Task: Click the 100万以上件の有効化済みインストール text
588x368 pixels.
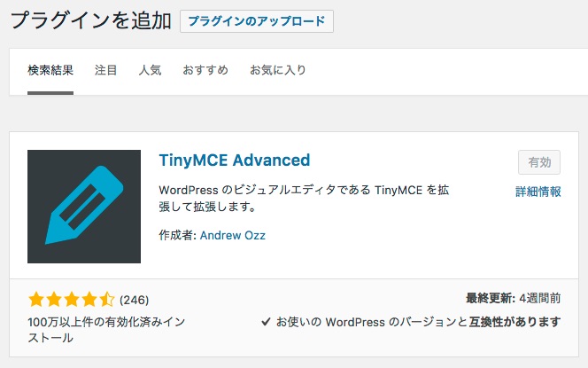Action: click(x=106, y=330)
